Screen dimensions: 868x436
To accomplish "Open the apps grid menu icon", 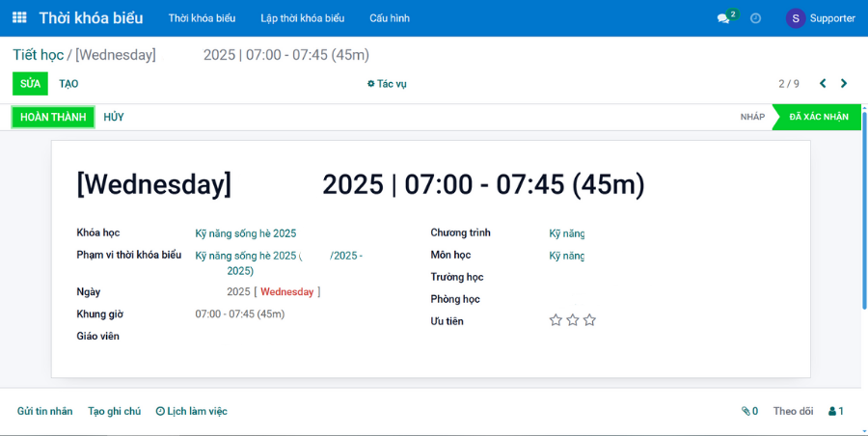I will point(19,18).
